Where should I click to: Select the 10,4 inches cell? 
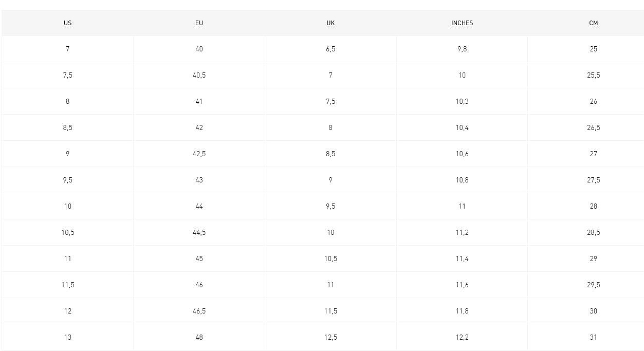tap(462, 127)
